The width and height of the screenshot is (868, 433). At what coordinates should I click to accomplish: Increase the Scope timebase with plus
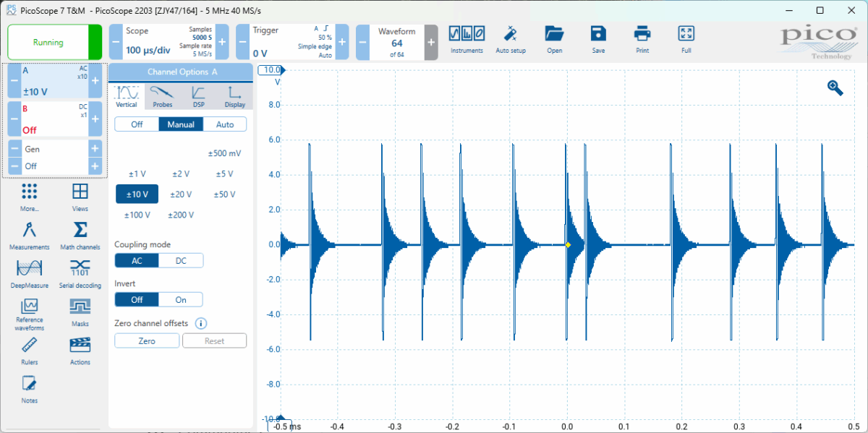point(222,43)
